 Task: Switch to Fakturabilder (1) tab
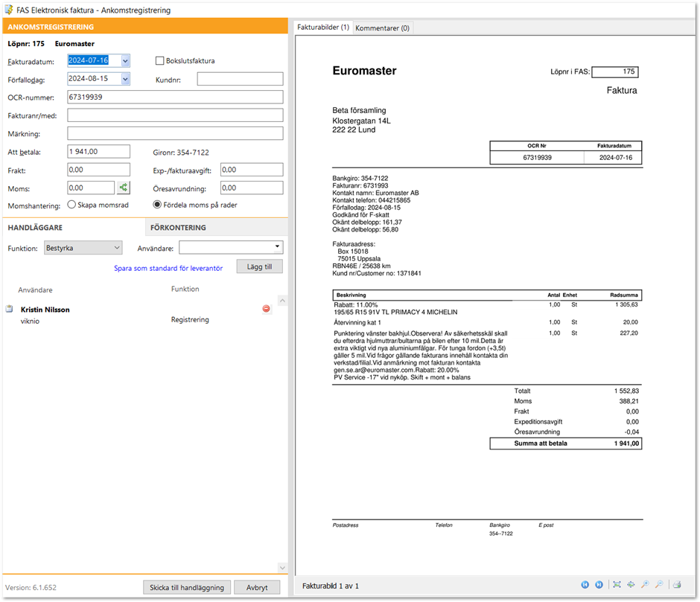click(x=323, y=28)
